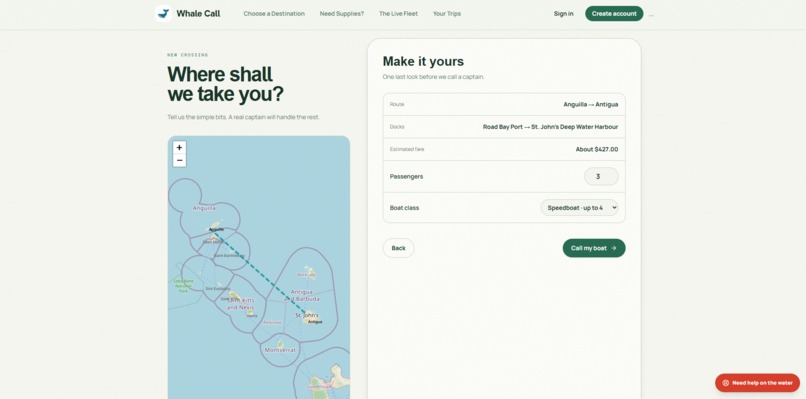Click the Create account button
Image resolution: width=806 pixels, height=399 pixels.
[614, 14]
